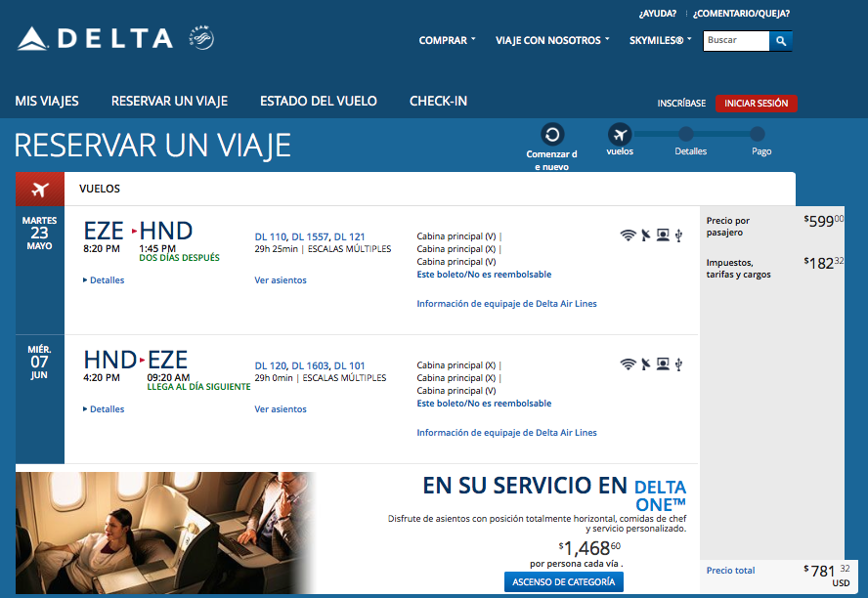The image size is (868, 598).
Task: Click the personal video icon on EZE-HND flight
Action: pyautogui.click(x=663, y=235)
